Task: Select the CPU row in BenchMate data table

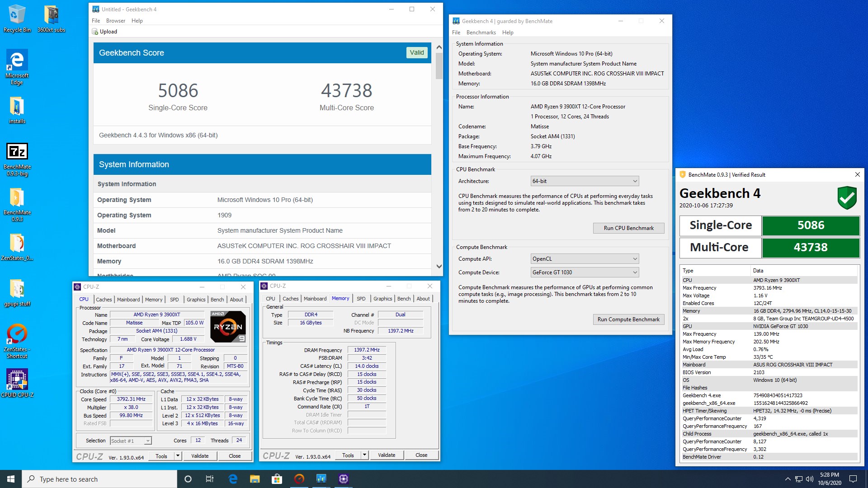Action: point(769,280)
